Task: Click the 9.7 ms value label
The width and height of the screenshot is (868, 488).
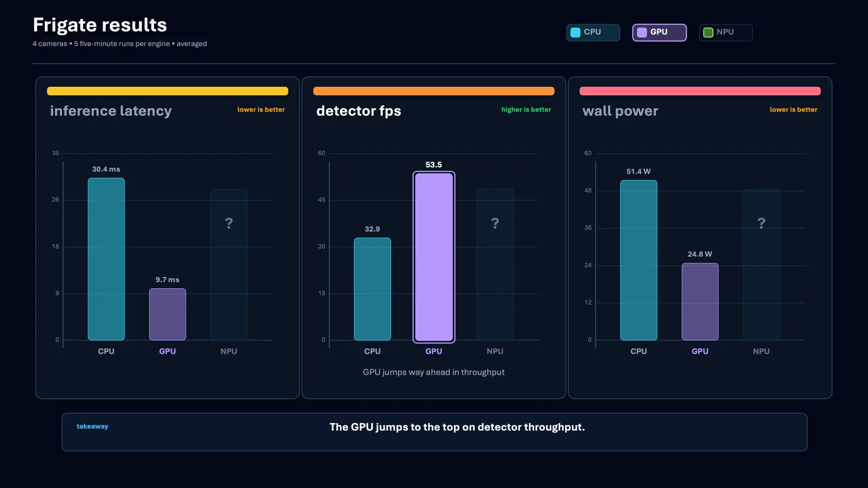Action: [x=167, y=280]
